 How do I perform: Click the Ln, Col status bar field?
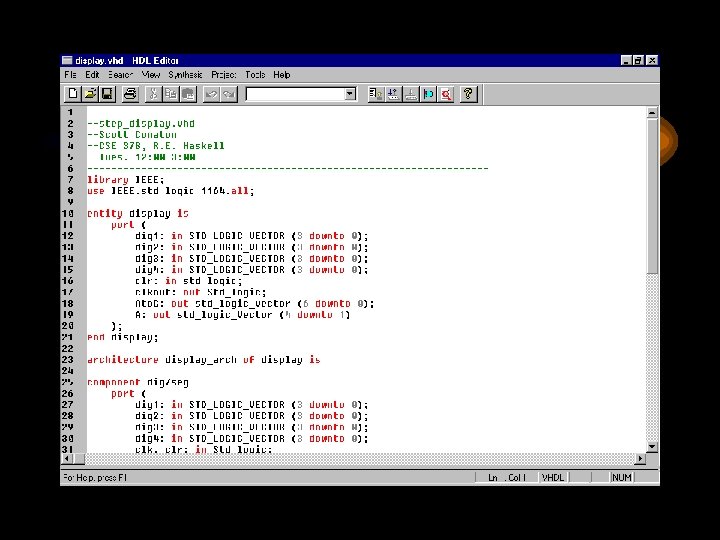(506, 478)
